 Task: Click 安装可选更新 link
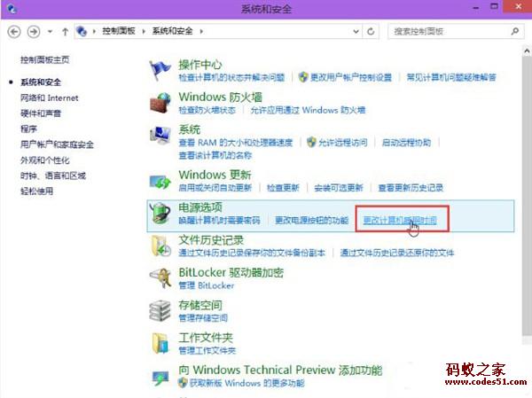point(339,188)
